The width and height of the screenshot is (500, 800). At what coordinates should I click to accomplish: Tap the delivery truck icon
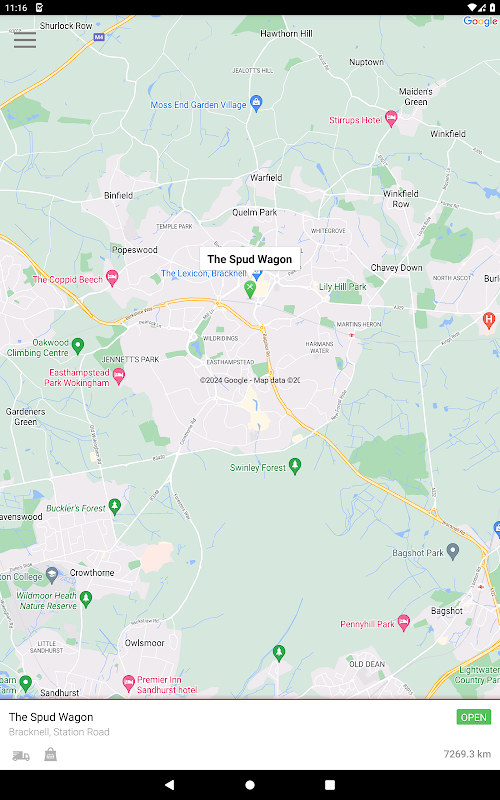(21, 755)
